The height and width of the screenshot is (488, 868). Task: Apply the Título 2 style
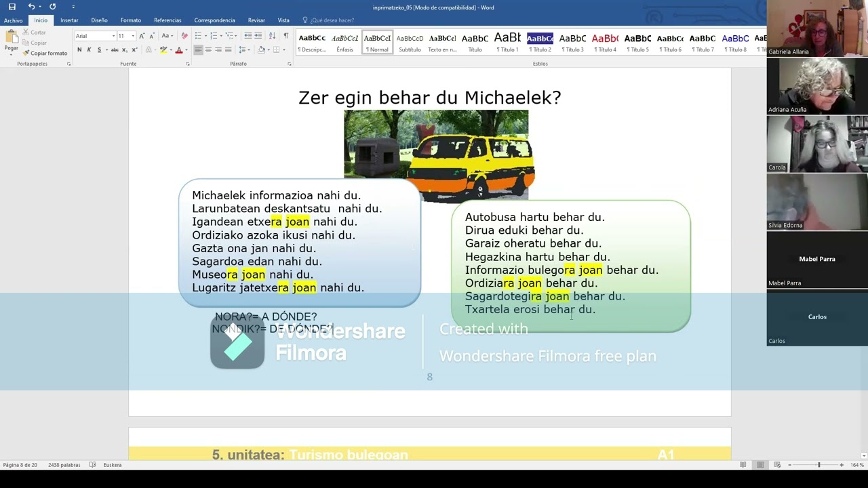click(540, 42)
